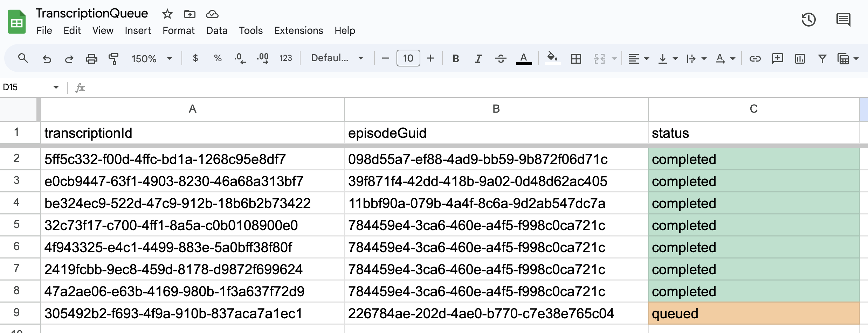The width and height of the screenshot is (868, 333).
Task: Toggle bold formatting
Action: [456, 58]
